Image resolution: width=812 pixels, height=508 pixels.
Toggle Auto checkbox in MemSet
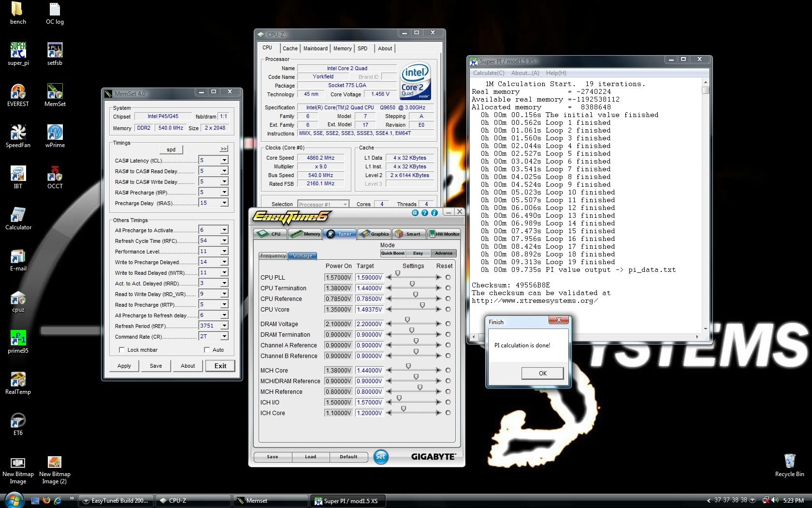point(207,350)
